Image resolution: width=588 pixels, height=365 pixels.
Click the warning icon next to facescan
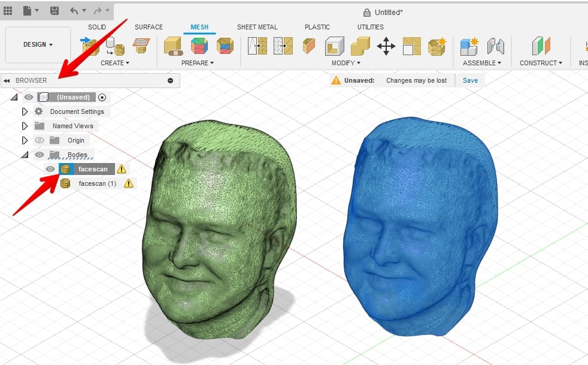click(x=121, y=169)
